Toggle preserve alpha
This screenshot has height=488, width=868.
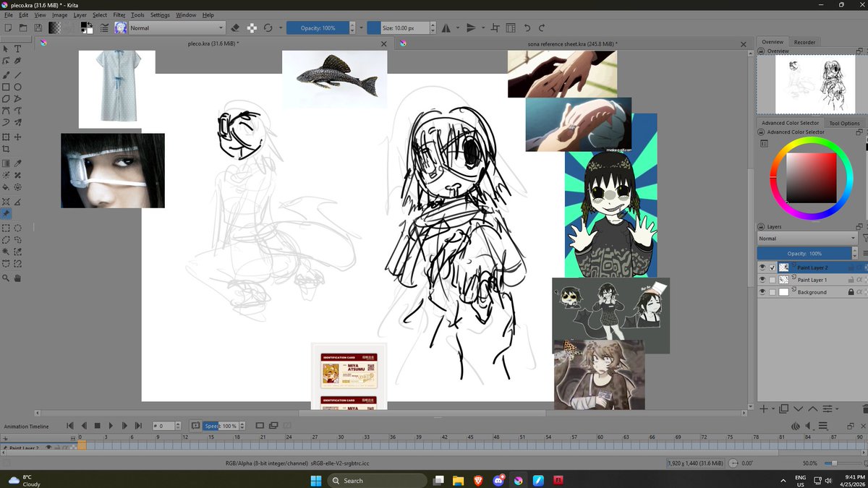(x=252, y=28)
